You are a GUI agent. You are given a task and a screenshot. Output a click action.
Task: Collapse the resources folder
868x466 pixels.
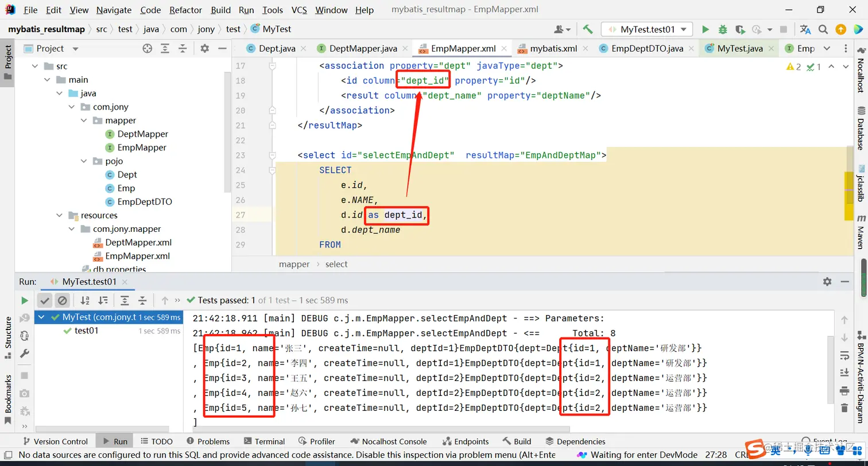[59, 215]
